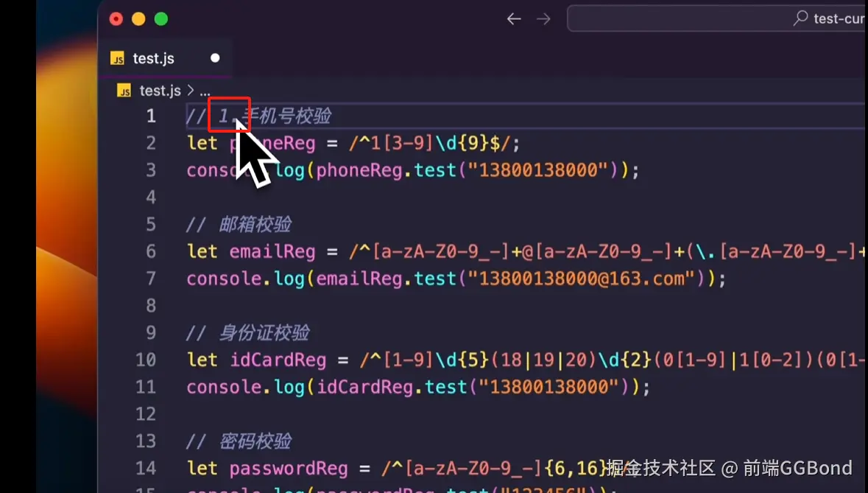
Task: Click the green fullscreen window button
Action: click(x=161, y=19)
